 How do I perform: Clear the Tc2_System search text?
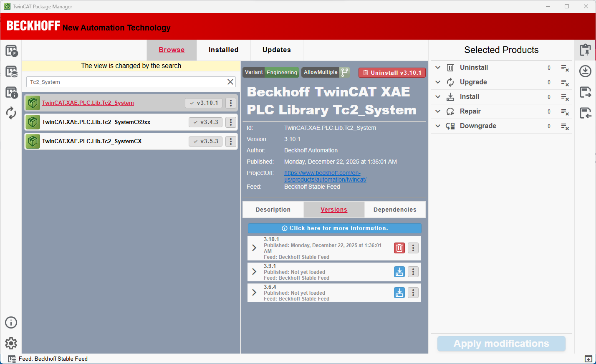[230, 82]
